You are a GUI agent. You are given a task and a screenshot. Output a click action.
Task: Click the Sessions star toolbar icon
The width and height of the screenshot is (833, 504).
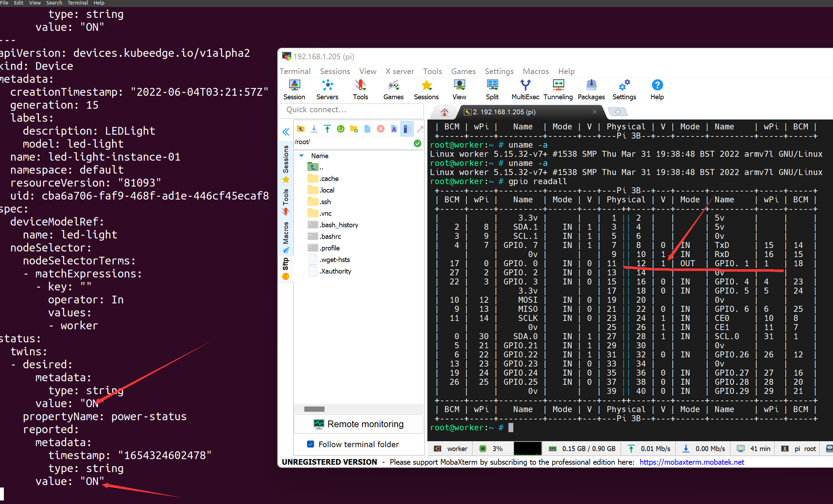click(x=426, y=90)
